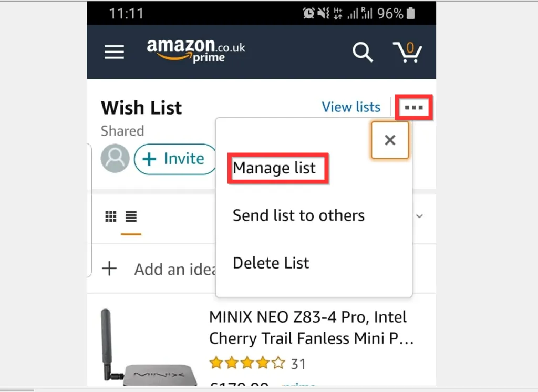Click the star rating of the MINIX product
Screen dimensions: 538x392
click(x=245, y=363)
